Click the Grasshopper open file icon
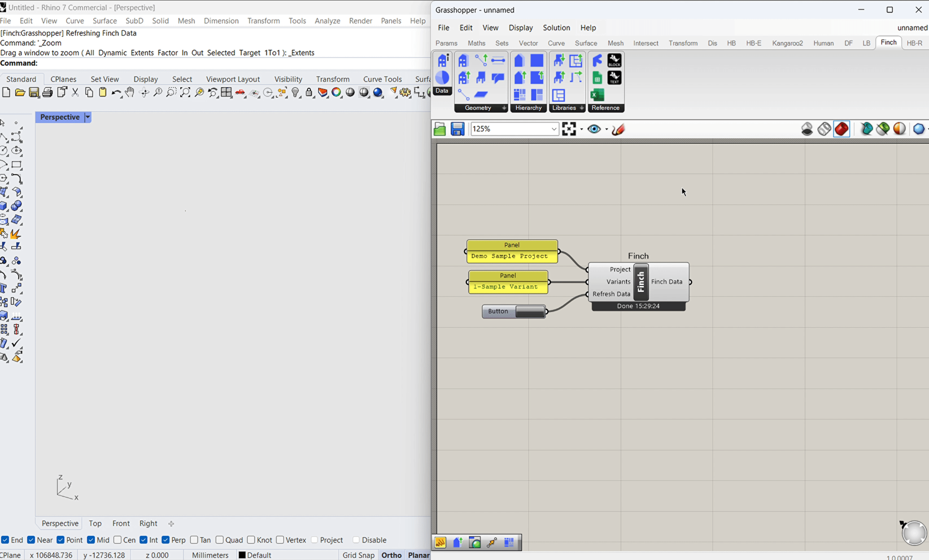 click(x=440, y=129)
